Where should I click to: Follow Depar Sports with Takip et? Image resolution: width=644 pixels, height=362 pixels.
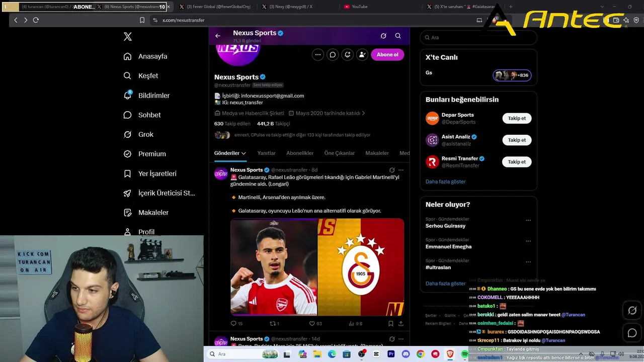tap(517, 119)
